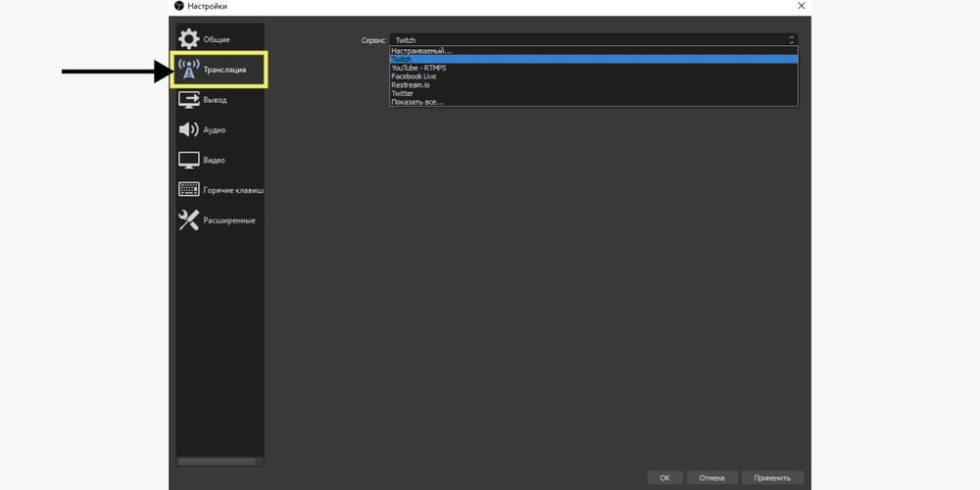Click the OBS logo in title bar
Screen dimensions: 980x490
[x=178, y=6]
